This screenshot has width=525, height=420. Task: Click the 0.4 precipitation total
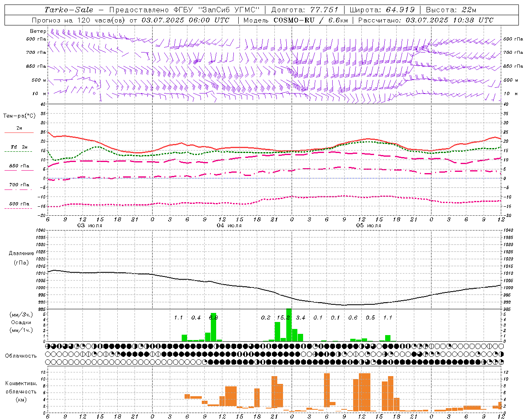click(196, 317)
